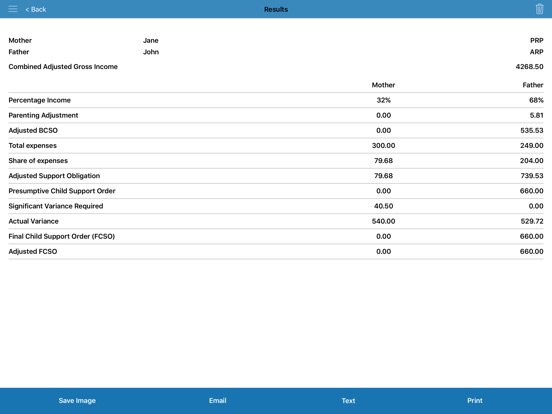Select the 540.00 value

[383, 221]
